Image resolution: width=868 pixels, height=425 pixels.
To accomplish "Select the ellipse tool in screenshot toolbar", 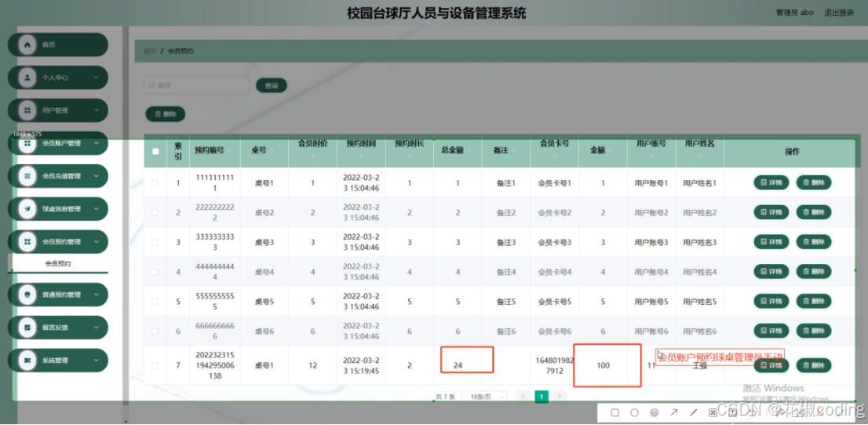I will point(634,412).
